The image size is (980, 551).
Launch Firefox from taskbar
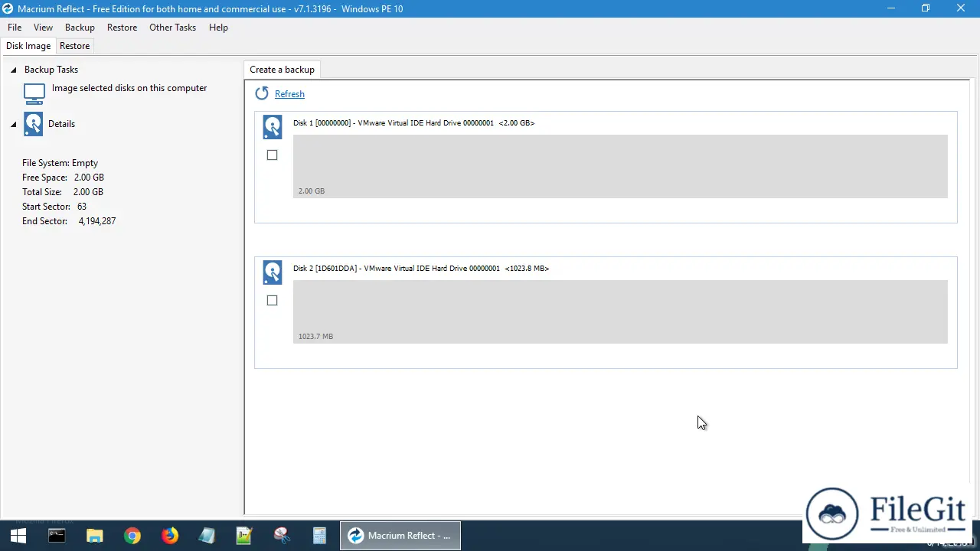tap(170, 536)
